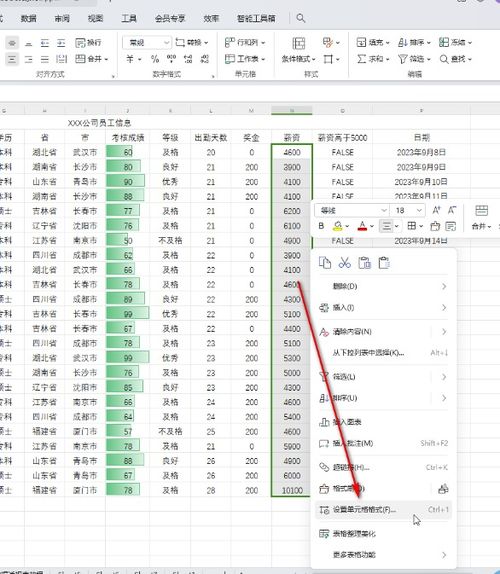Choose 清除内容(N) in the context menu
Image resolution: width=500 pixels, height=574 pixels.
pos(383,332)
